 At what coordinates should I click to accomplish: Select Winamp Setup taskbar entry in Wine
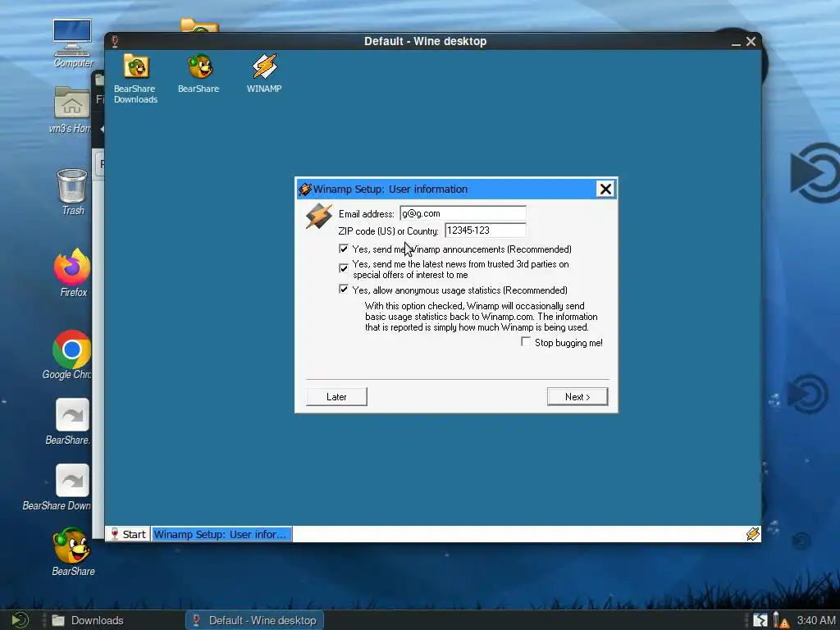pos(221,534)
